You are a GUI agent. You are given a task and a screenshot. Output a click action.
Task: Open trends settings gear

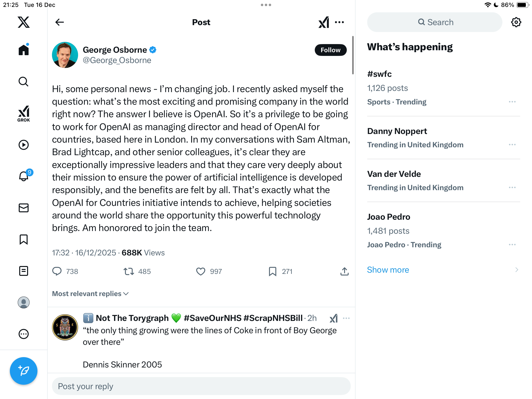[516, 22]
